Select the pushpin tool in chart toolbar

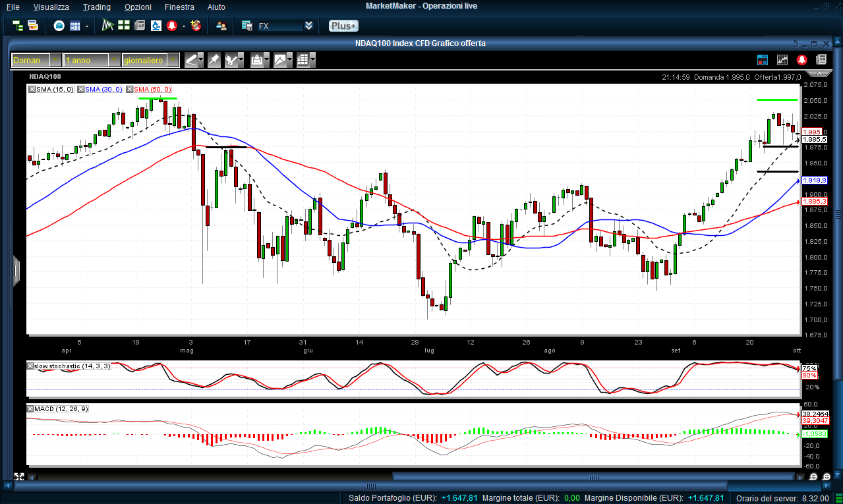click(x=214, y=60)
